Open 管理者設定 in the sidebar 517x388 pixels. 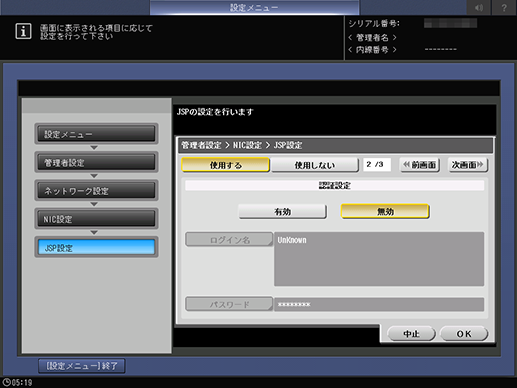point(96,162)
